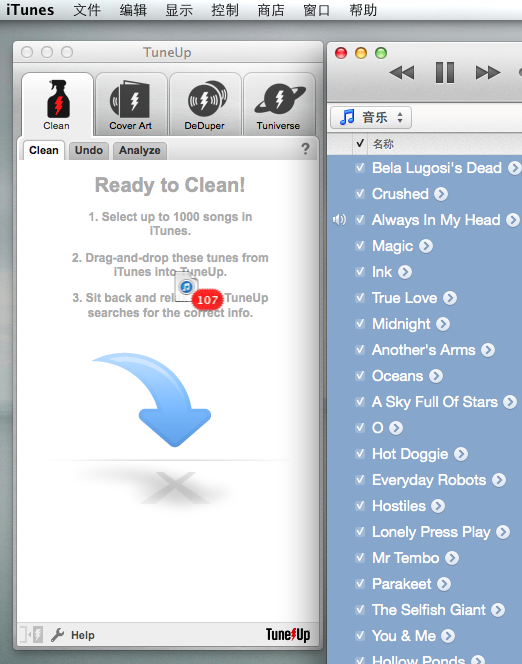522x664 pixels.
Task: Toggle checkbox for Ink
Action: [360, 271]
